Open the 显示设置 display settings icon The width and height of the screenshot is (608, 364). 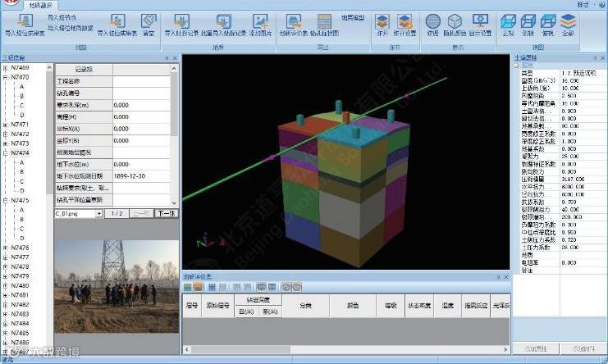point(480,21)
